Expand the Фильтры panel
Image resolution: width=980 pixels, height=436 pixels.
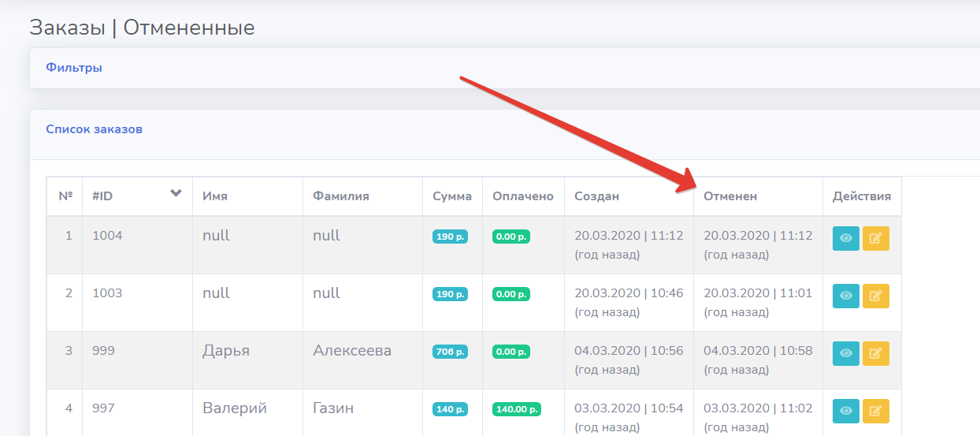coord(74,68)
